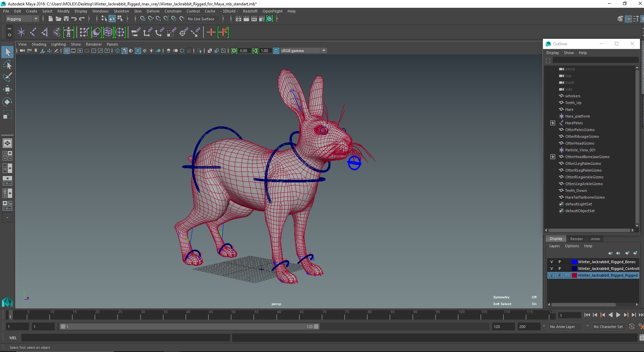Click the MEL command line input
The image size is (644, 352).
pos(125,338)
